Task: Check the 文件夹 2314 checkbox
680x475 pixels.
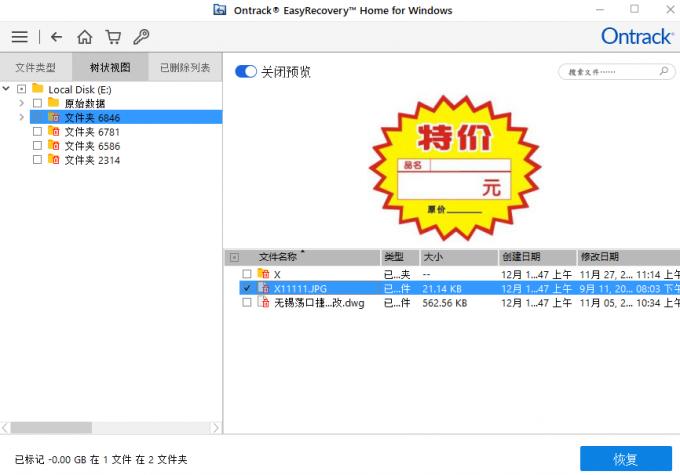Action: tap(37, 160)
